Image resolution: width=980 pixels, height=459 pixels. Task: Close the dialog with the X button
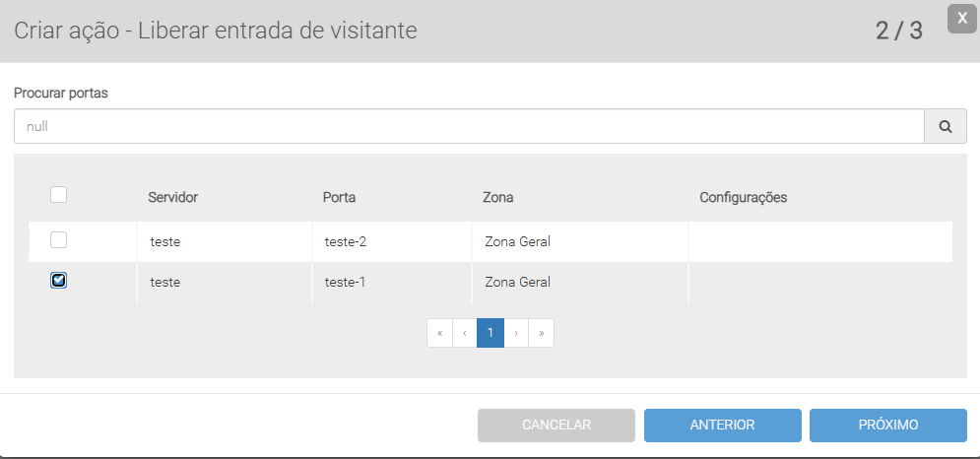(x=962, y=19)
